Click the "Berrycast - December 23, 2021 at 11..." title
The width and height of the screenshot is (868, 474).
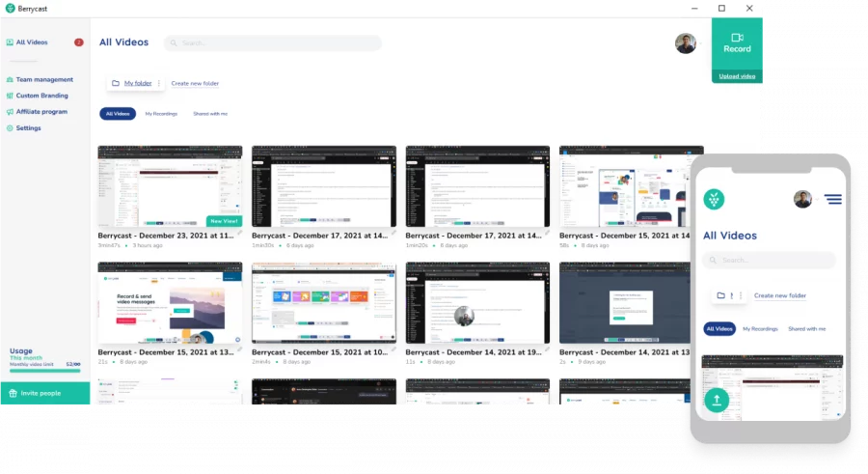[166, 236]
